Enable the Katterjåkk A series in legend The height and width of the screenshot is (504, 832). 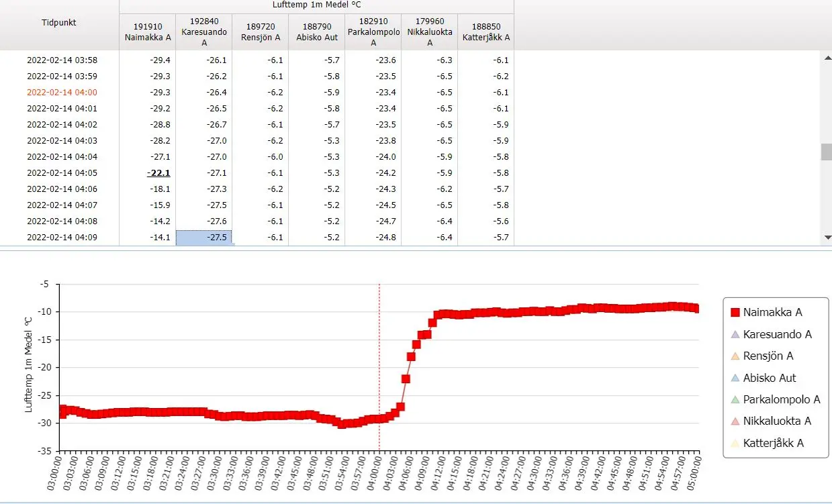point(773,443)
